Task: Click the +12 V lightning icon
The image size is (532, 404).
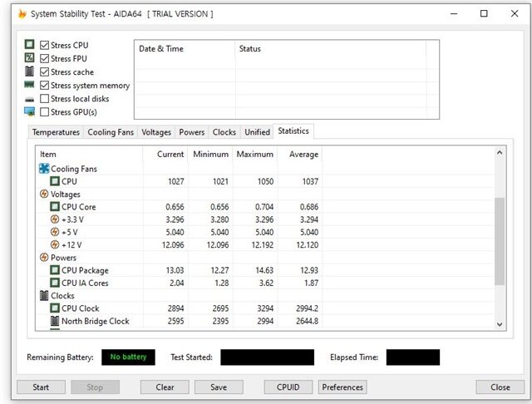Action: (55, 244)
